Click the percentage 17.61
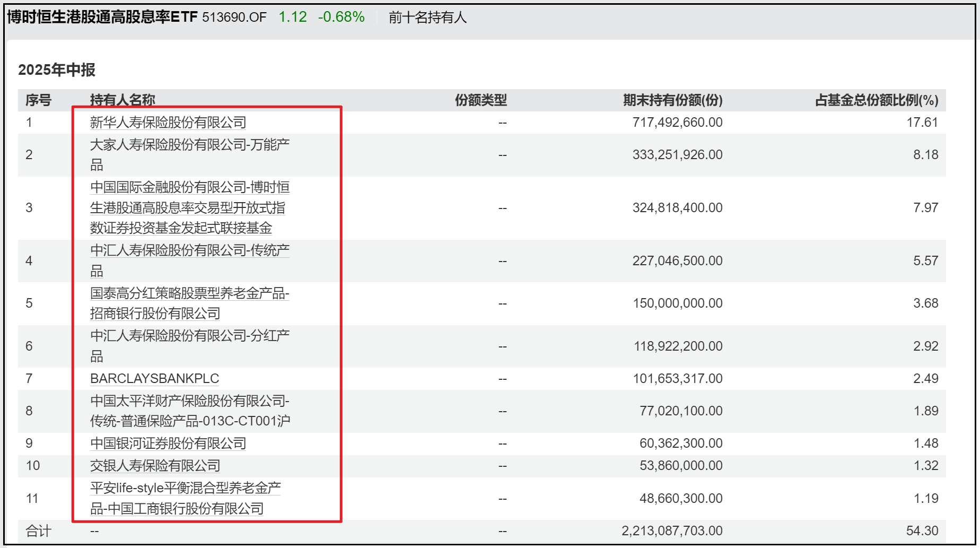 click(922, 122)
